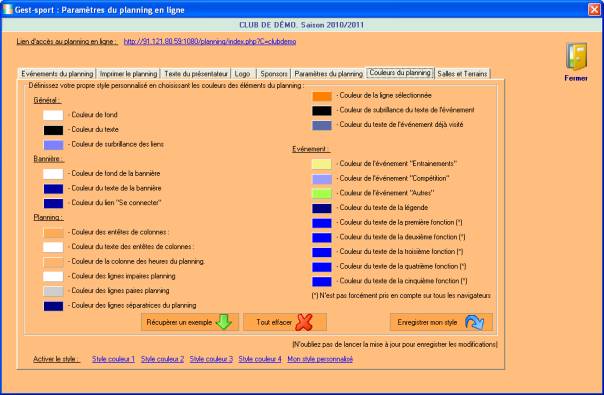The height and width of the screenshot is (395, 604).
Task: Change texte de la légende swatch
Action: tap(322, 208)
